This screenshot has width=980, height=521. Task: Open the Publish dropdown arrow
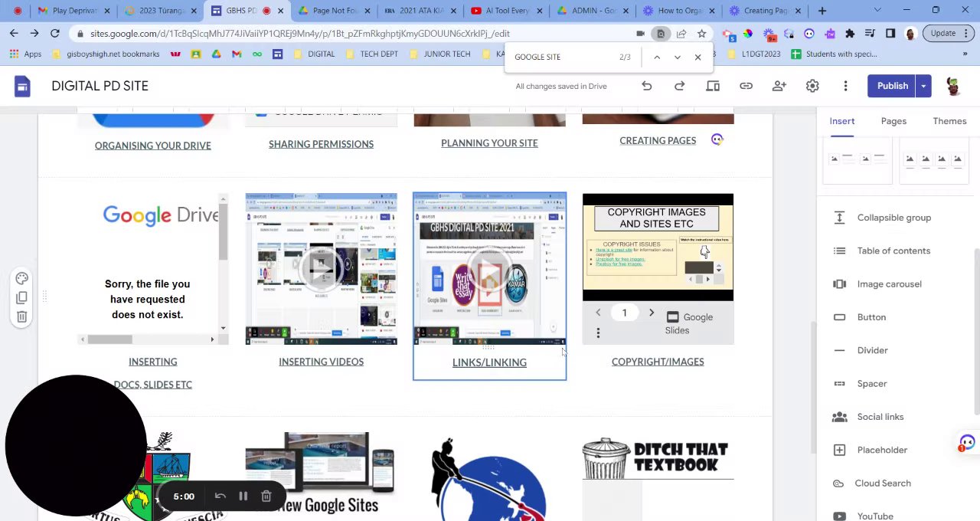click(923, 86)
